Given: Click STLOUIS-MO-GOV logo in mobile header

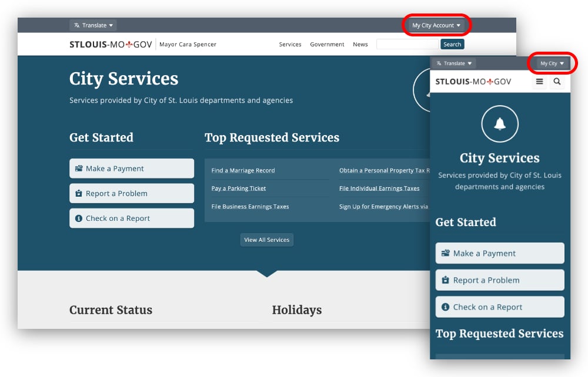Looking at the screenshot, I should tap(473, 82).
